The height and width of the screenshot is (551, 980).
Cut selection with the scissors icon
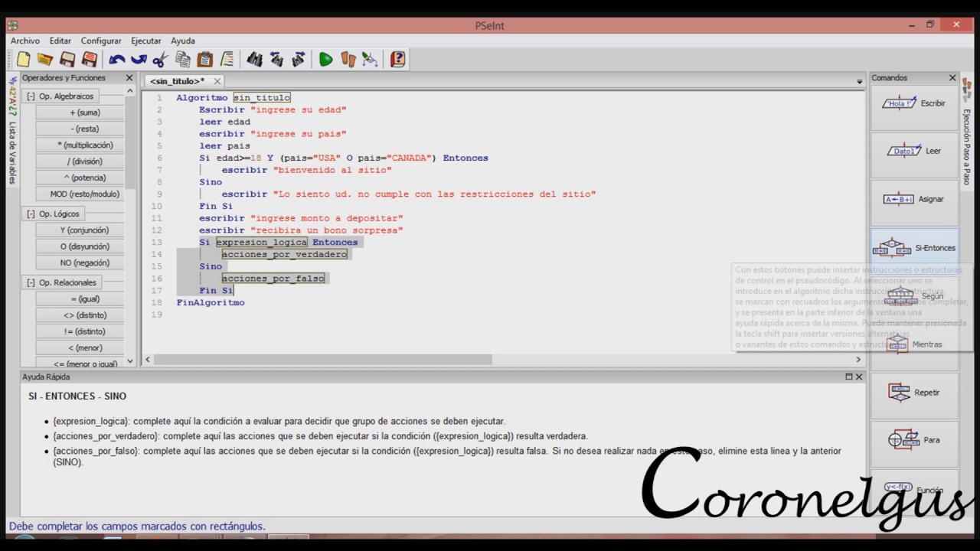[x=160, y=59]
